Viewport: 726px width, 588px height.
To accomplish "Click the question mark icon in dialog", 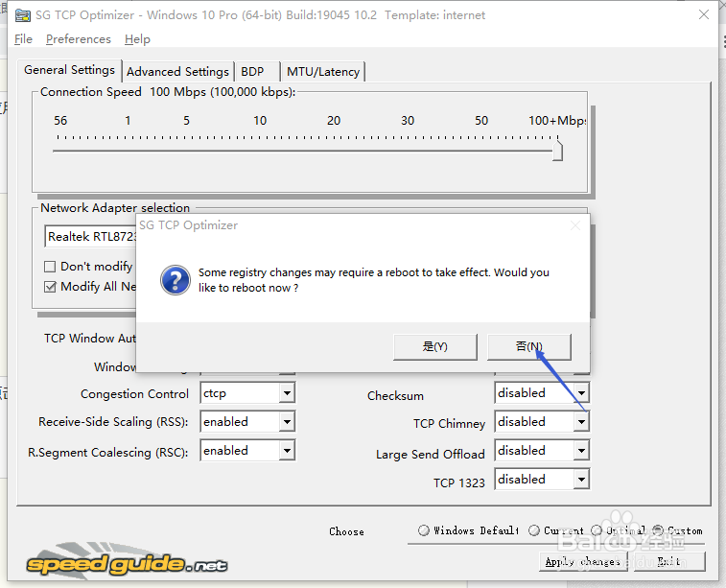I will tap(175, 280).
